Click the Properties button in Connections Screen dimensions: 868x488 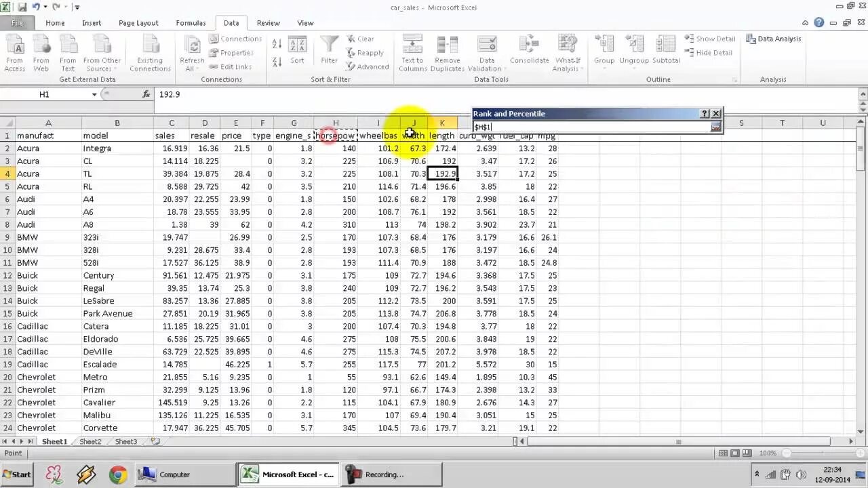coord(231,53)
